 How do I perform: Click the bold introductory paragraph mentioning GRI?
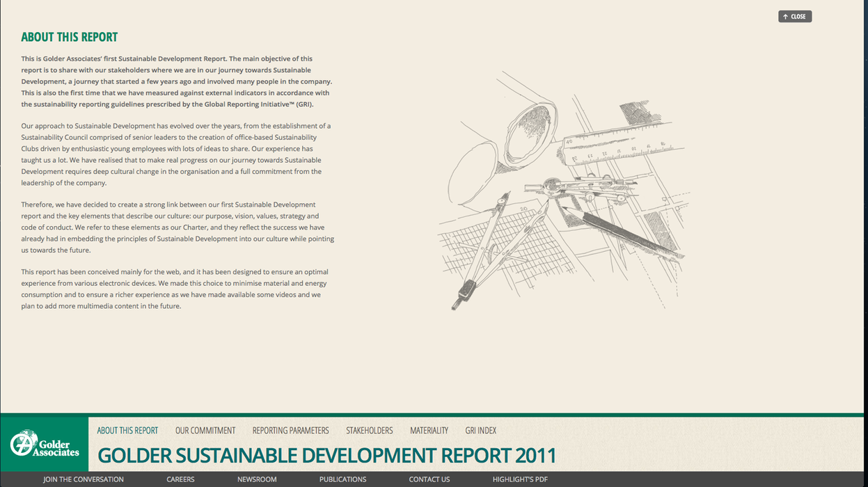pyautogui.click(x=177, y=81)
